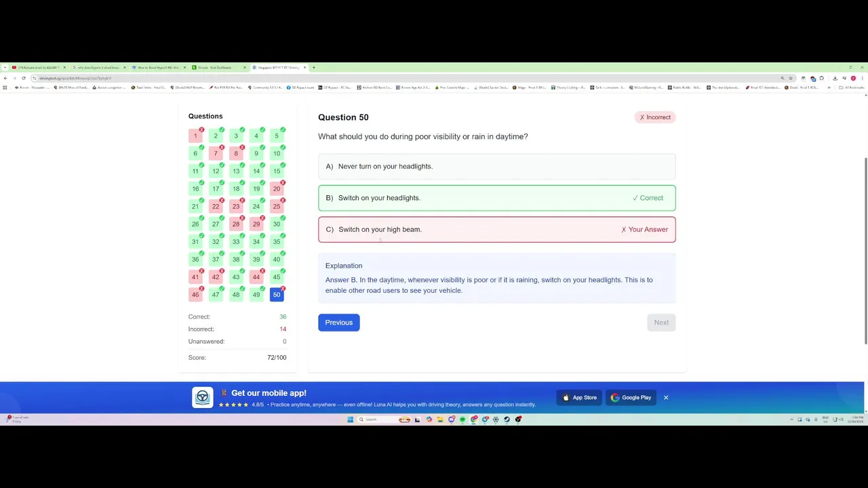
Task: Click the page vertical scrollbar
Action: 865,251
